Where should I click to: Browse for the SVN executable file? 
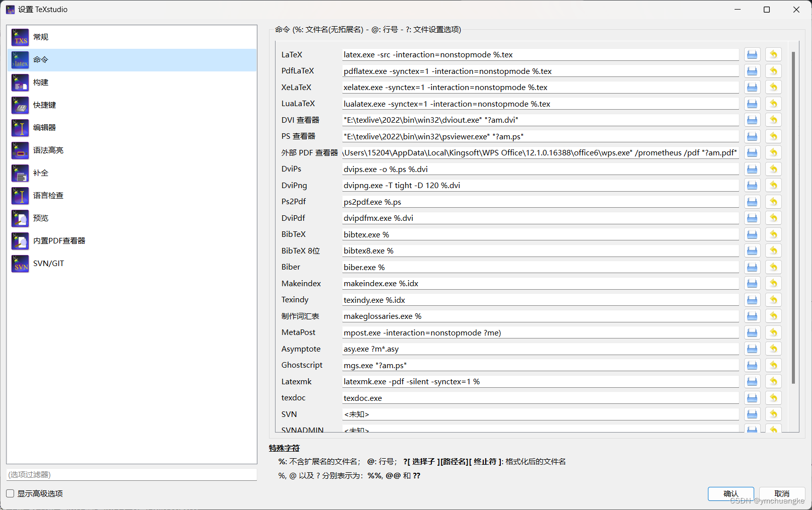click(752, 414)
